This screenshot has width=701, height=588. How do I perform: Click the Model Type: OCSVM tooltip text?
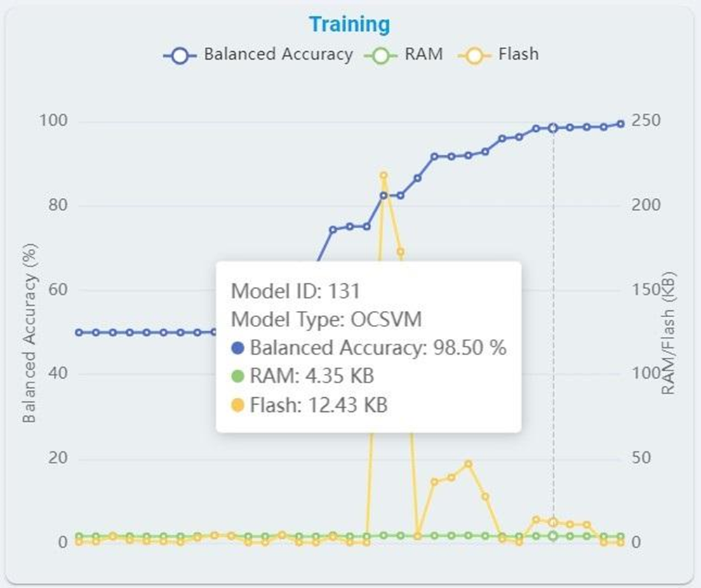[327, 319]
